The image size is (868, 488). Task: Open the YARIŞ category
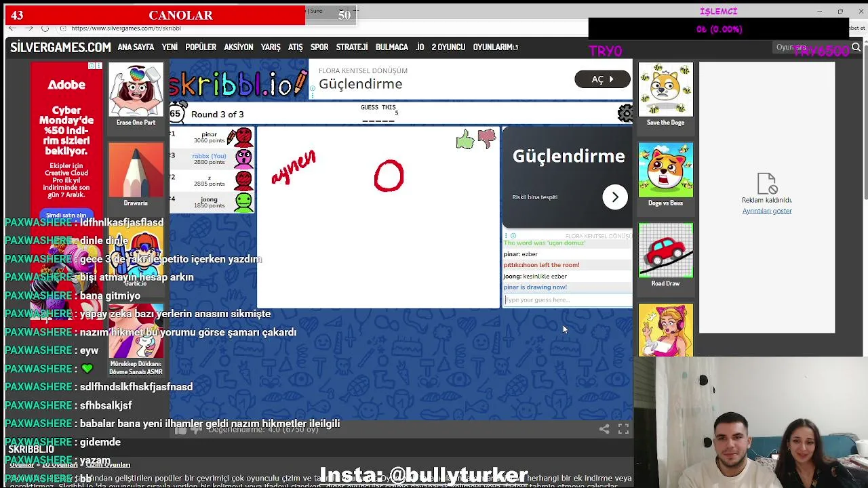(x=271, y=47)
